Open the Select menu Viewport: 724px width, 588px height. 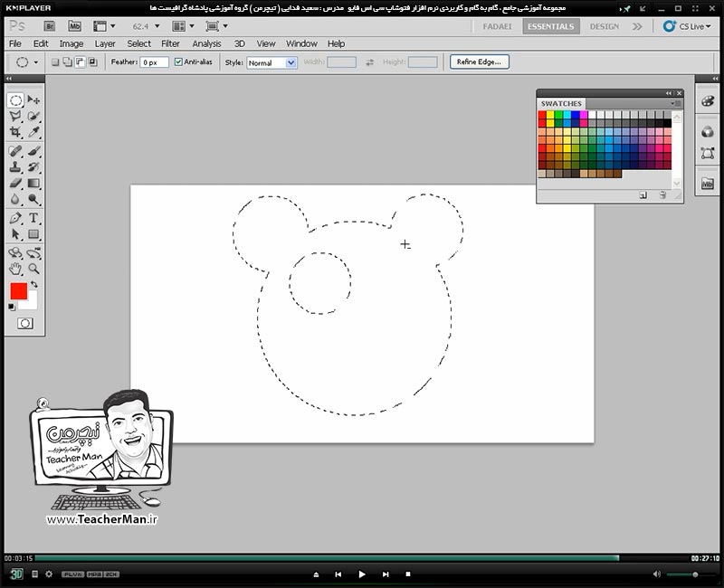pos(139,43)
